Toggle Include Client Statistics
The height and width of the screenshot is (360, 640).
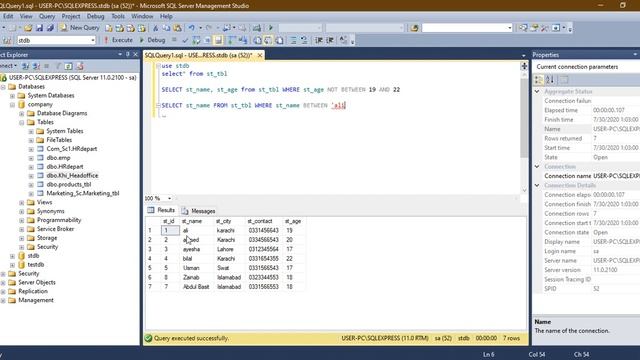tap(243, 40)
